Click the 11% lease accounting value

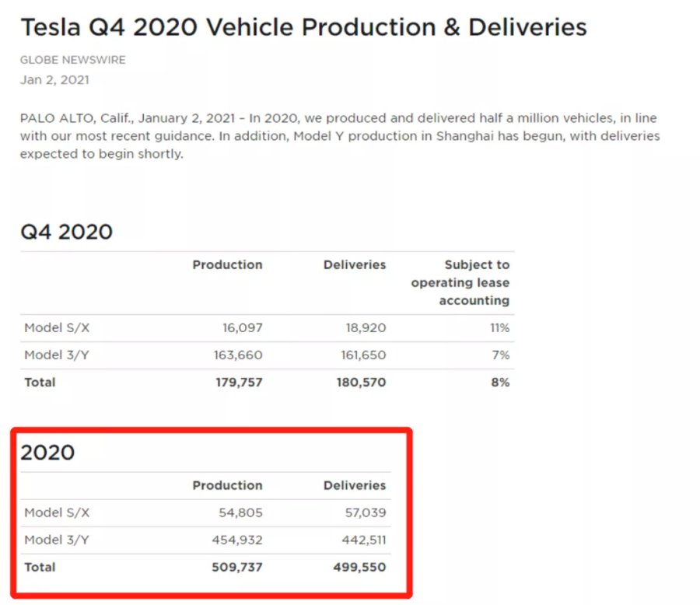499,328
